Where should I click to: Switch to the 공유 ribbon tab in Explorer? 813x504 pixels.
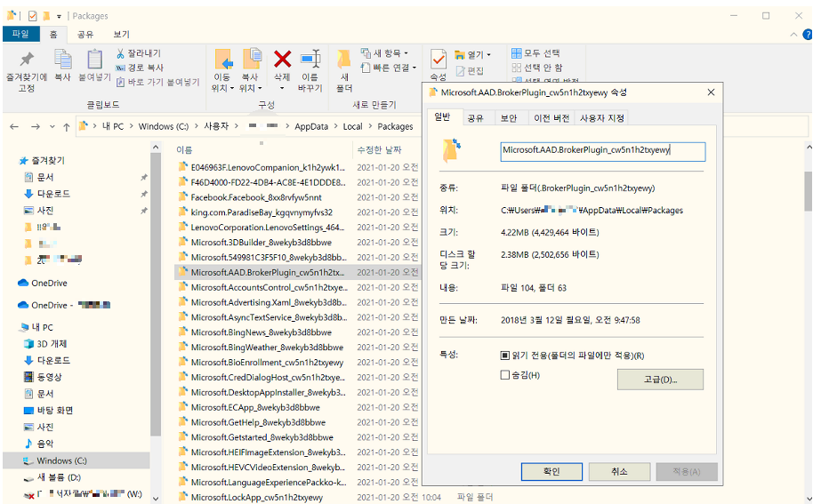pos(85,34)
